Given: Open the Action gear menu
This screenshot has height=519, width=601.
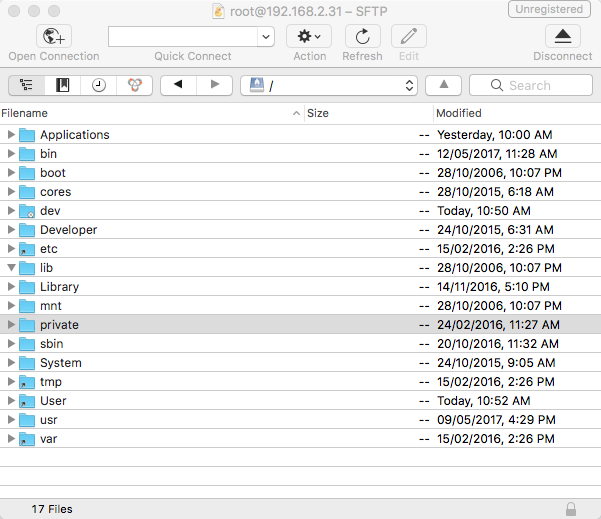Looking at the screenshot, I should coord(309,37).
